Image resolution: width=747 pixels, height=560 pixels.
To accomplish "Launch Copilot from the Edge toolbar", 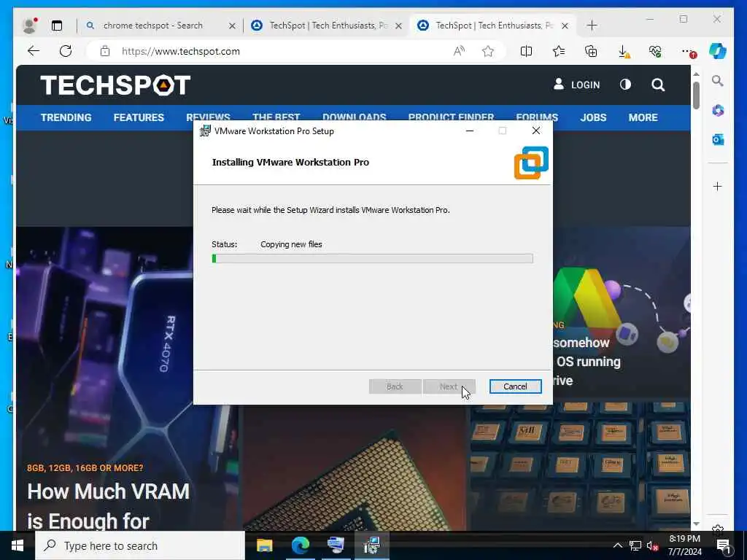I will [718, 51].
